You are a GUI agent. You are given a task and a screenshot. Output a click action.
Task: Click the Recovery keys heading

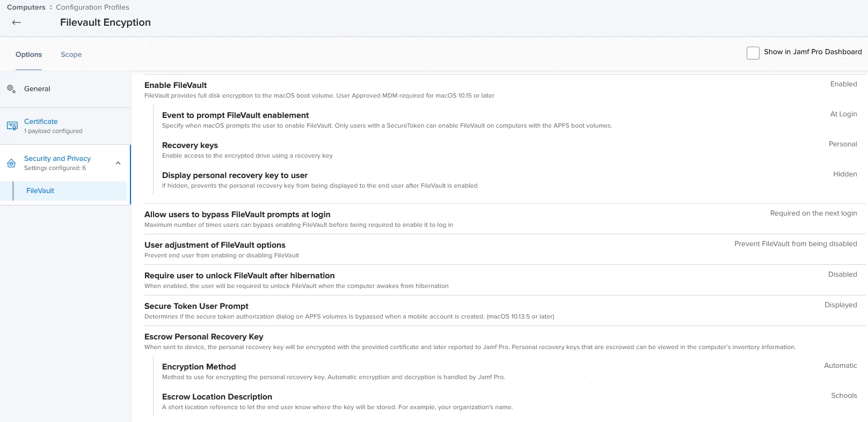190,145
